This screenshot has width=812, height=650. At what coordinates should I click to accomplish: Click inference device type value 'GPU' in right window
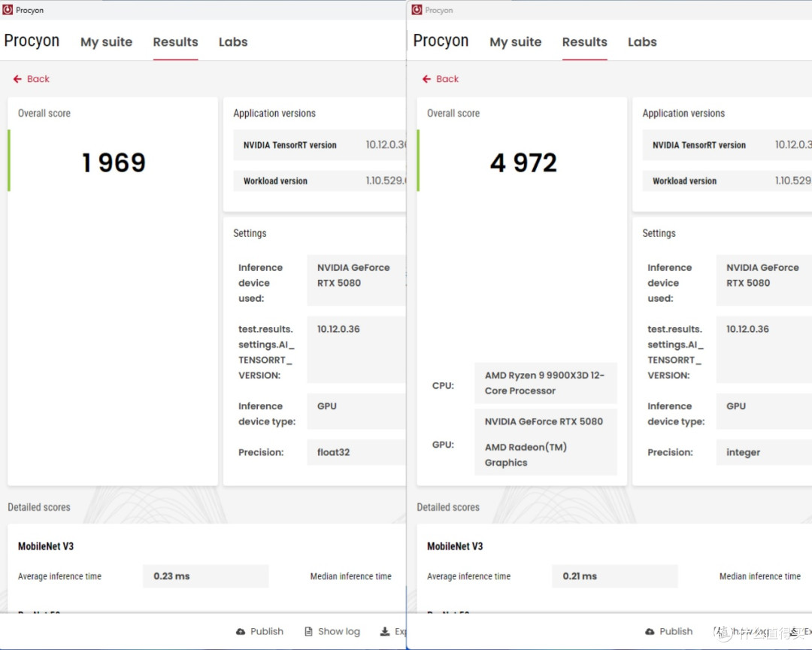pyautogui.click(x=736, y=405)
